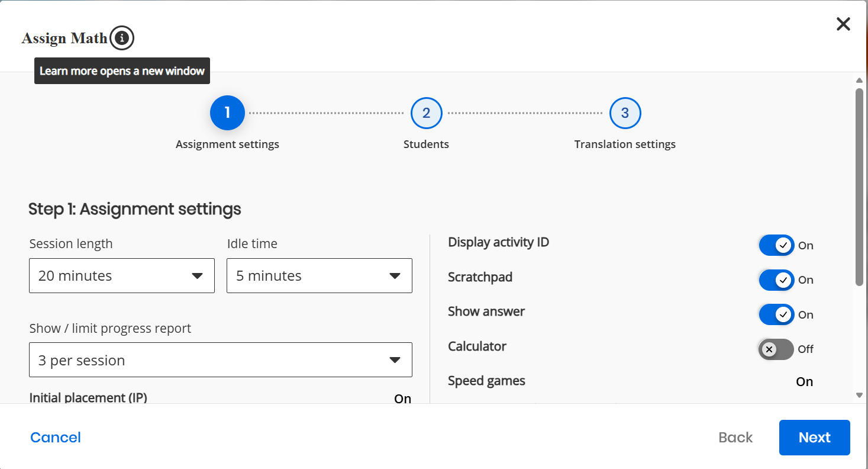Screen dimensions: 868x469
Task: Disable the Scratchpad toggle
Action: pos(776,280)
